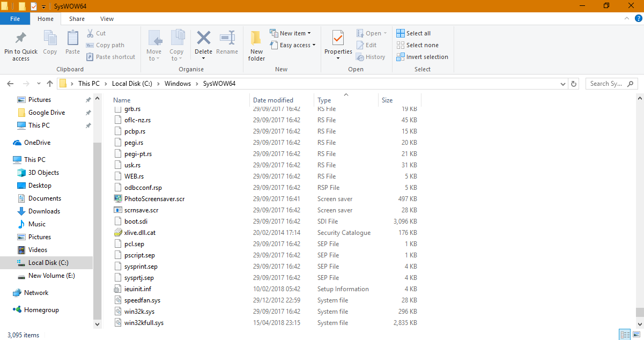This screenshot has width=644, height=340.
Task: Navigate back to the previous folder
Action: coord(10,84)
